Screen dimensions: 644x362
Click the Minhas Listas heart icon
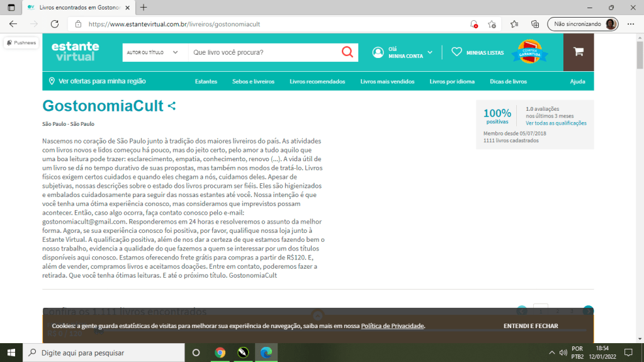(457, 52)
